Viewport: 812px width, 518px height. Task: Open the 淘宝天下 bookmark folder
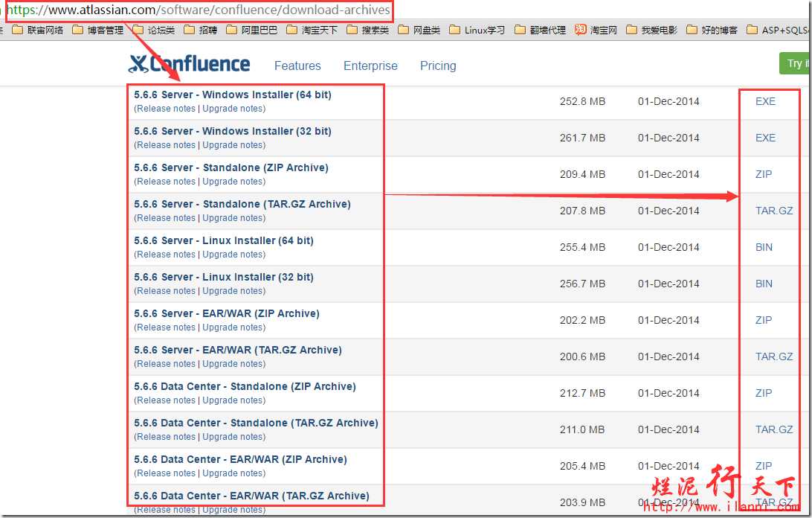[312, 30]
